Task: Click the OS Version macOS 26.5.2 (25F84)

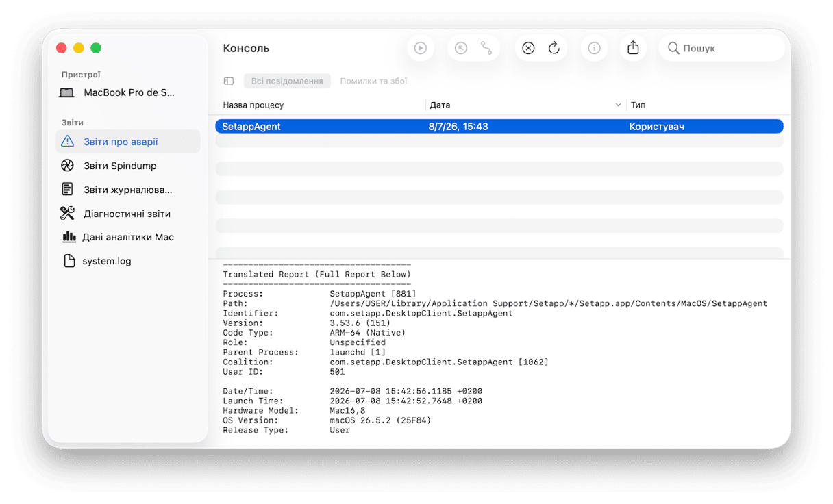Action: [x=380, y=420]
